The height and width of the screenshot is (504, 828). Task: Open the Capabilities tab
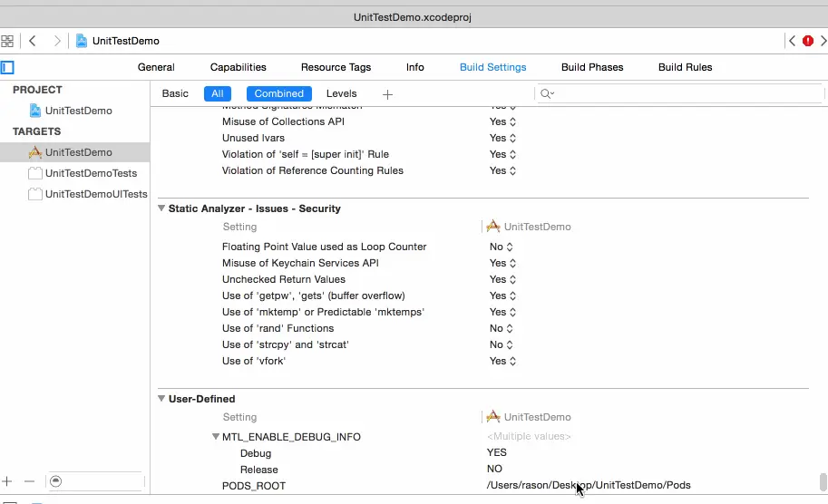[x=239, y=67]
